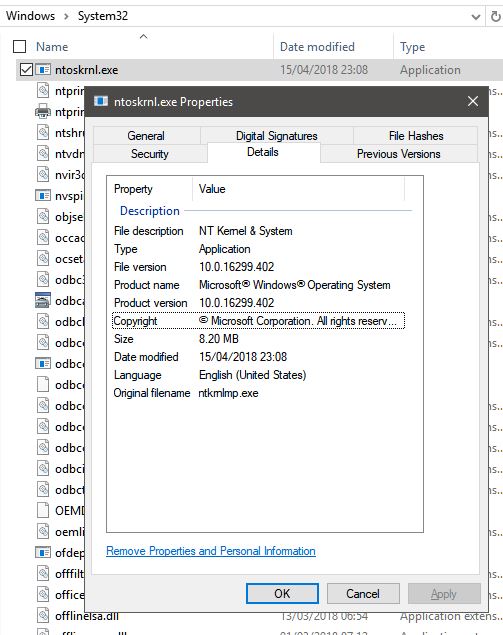503x635 pixels.
Task: Click the Cancel button
Action: pos(363,594)
